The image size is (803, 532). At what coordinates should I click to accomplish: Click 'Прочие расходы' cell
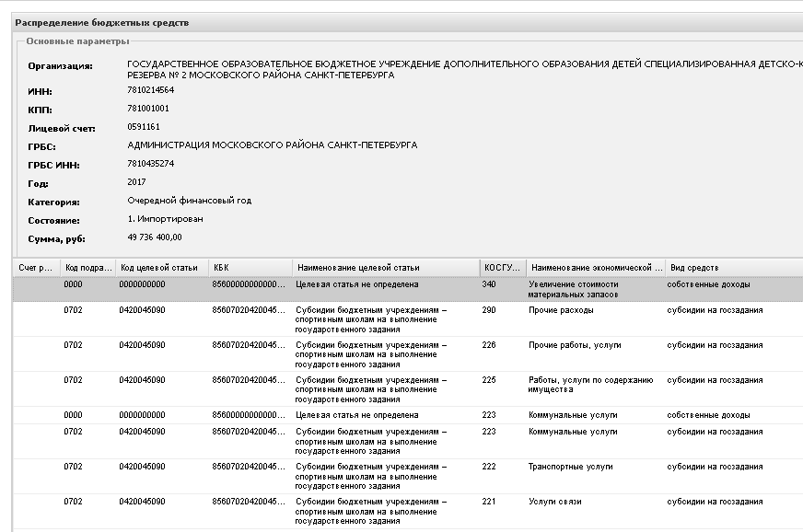(x=561, y=310)
